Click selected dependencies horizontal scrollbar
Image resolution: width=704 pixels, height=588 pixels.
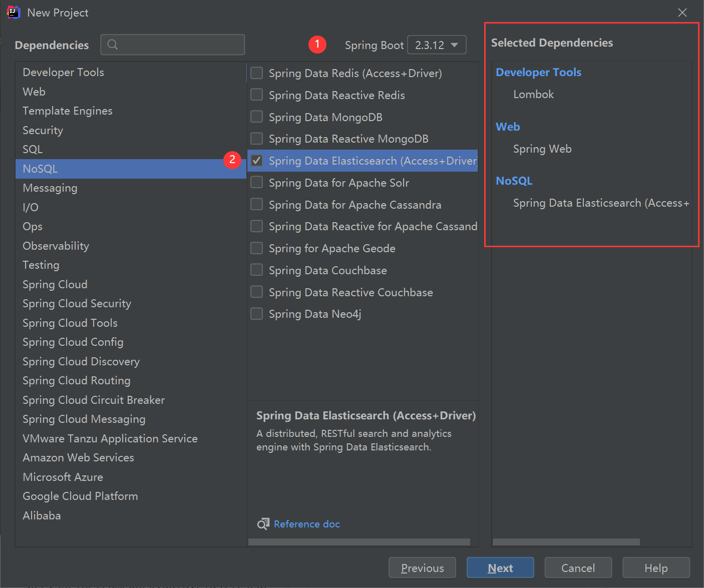(x=566, y=542)
